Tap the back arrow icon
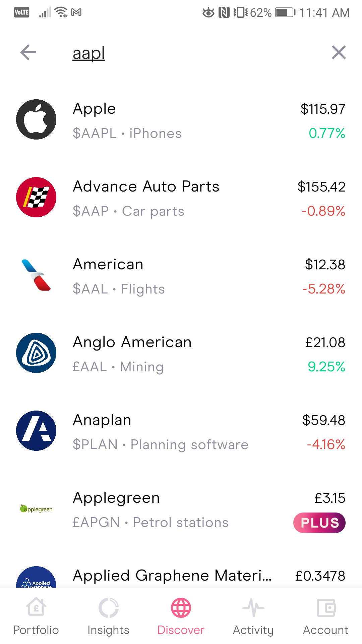Screen dimensions: 362x644 pyautogui.click(x=28, y=53)
